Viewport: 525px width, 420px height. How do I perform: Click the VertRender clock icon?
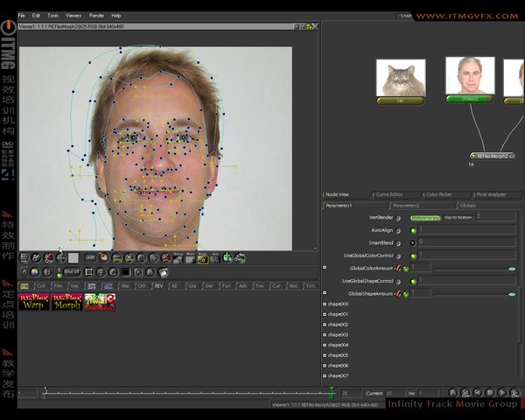398,217
